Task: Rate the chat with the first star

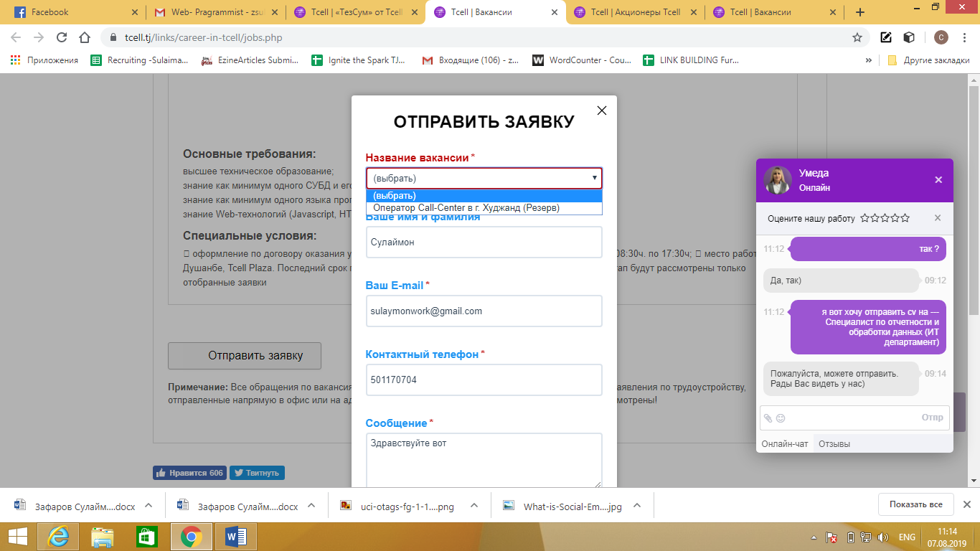Action: coord(865,218)
